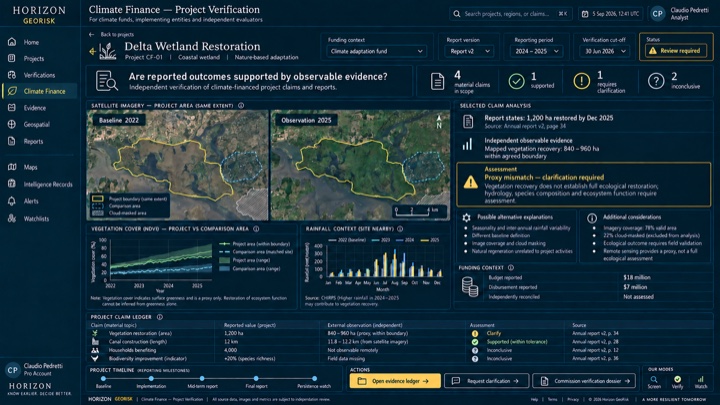Click Open evidence ledger button
The height and width of the screenshot is (405, 720).
pyautogui.click(x=395, y=381)
